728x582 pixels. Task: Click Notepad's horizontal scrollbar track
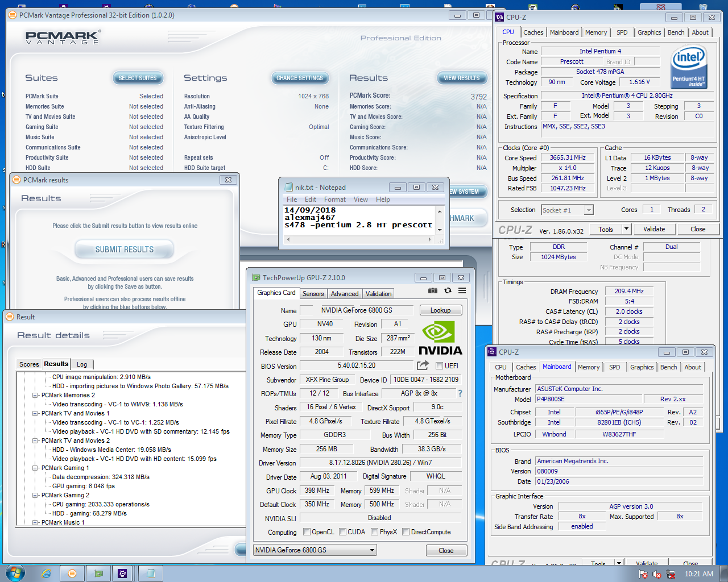359,240
